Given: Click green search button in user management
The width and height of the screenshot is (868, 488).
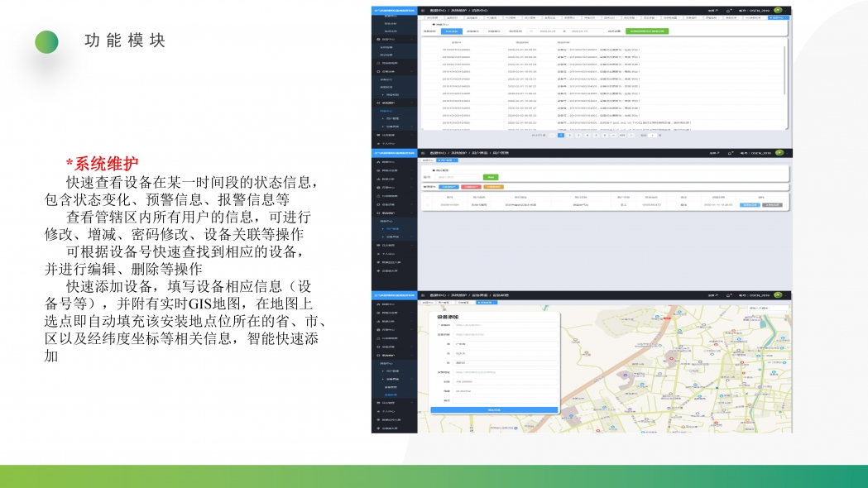Looking at the screenshot, I should 491,177.
